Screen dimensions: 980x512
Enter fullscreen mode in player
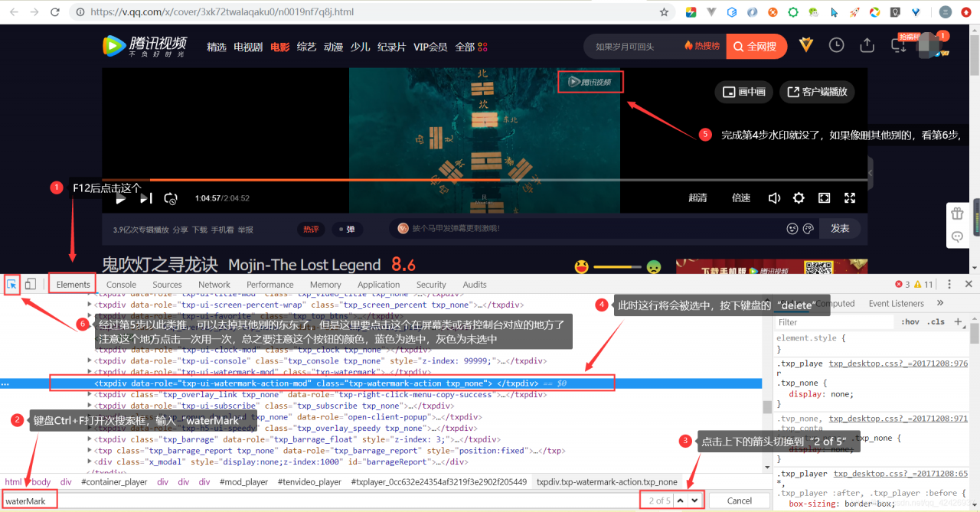pyautogui.click(x=849, y=198)
